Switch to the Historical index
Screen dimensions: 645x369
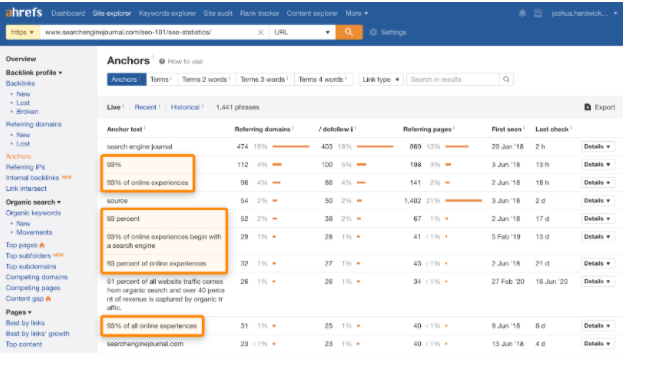(x=185, y=107)
